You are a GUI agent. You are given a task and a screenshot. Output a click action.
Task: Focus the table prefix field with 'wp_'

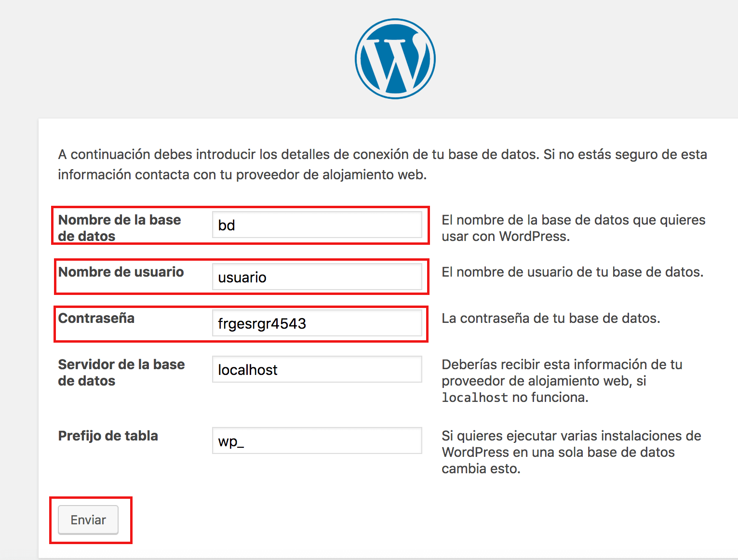pyautogui.click(x=317, y=441)
